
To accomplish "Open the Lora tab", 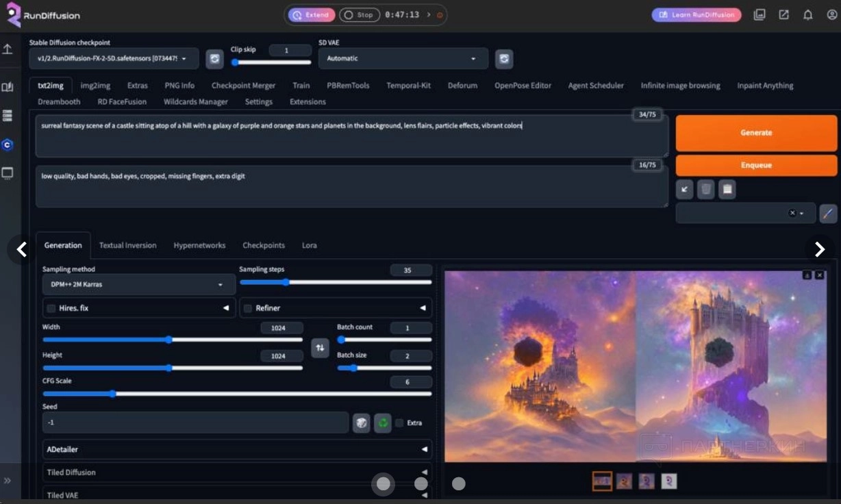I will click(x=309, y=245).
